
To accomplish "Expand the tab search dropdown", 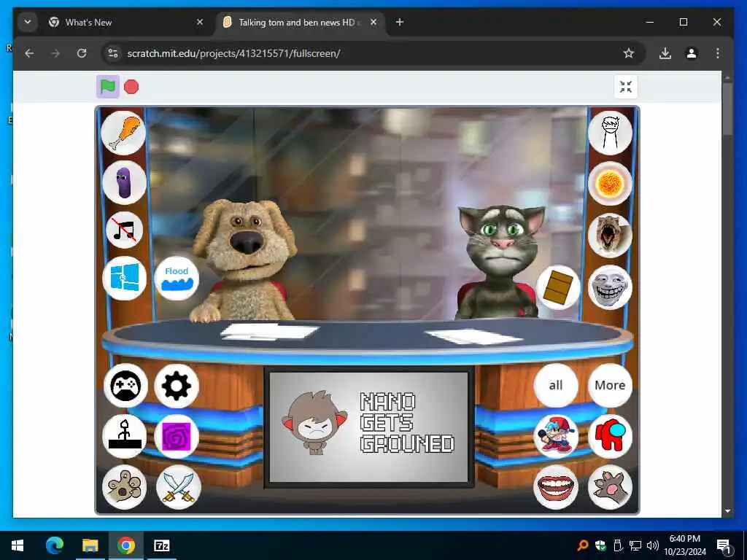I will coord(28,22).
